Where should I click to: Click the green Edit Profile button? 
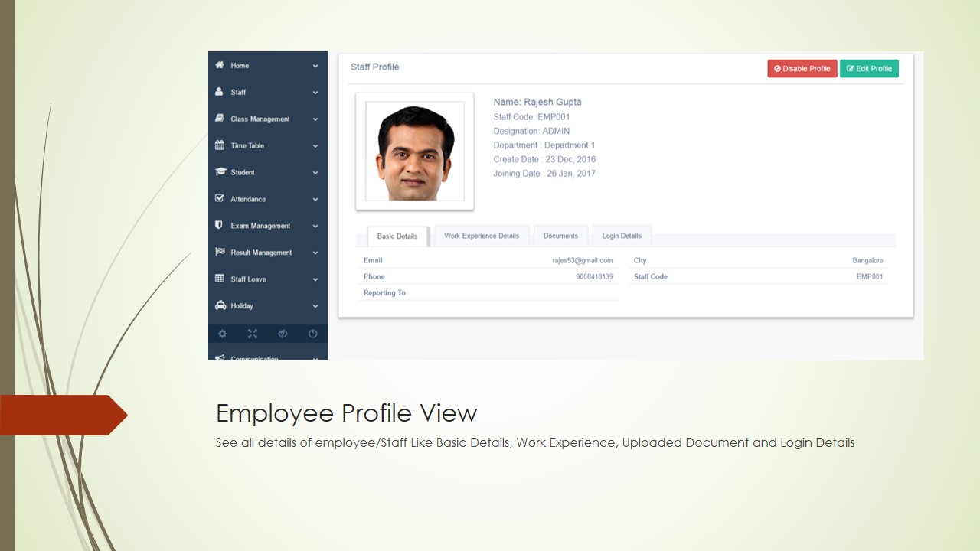click(x=869, y=69)
